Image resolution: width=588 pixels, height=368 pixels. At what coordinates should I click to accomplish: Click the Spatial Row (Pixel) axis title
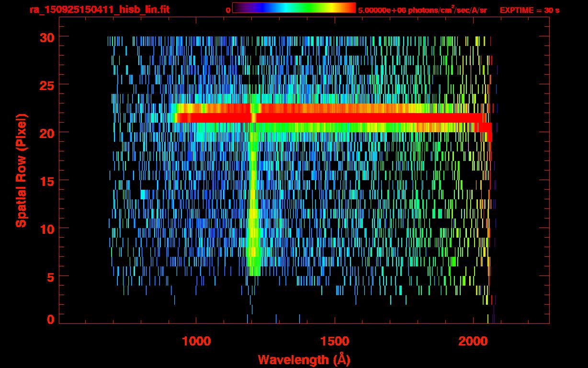[x=21, y=171]
